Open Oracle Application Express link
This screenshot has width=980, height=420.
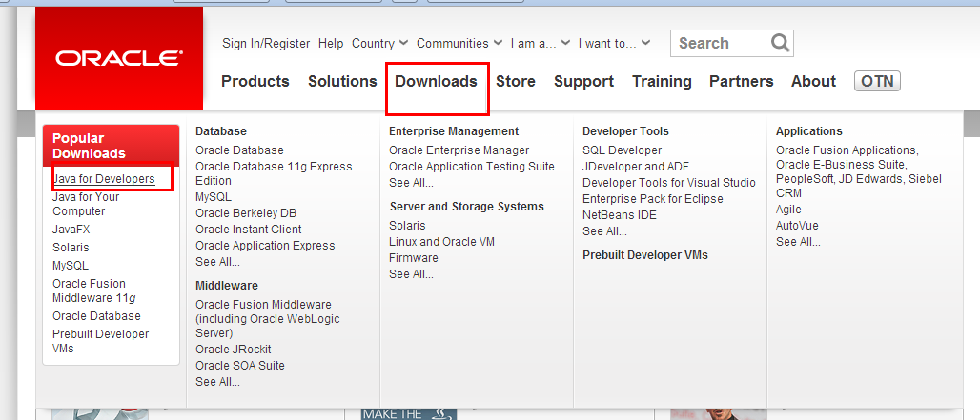(265, 246)
